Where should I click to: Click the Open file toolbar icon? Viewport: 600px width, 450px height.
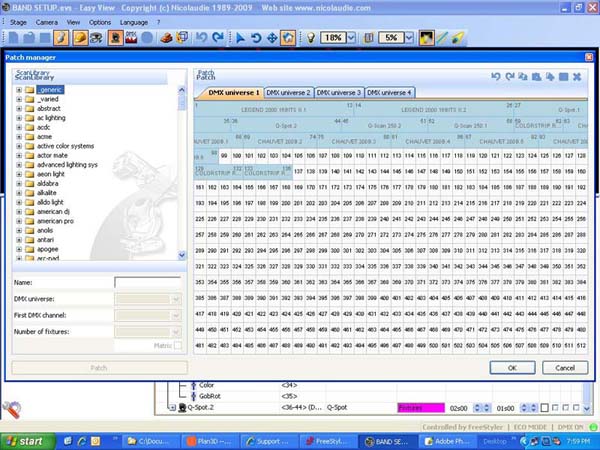[29, 38]
